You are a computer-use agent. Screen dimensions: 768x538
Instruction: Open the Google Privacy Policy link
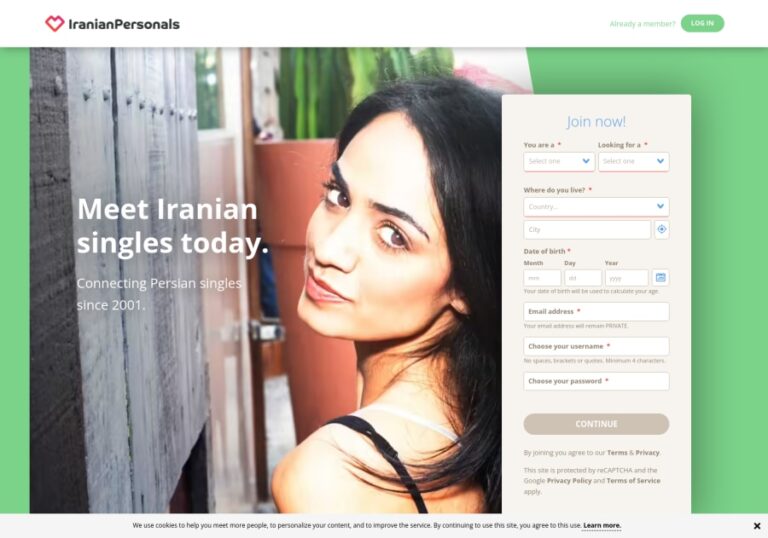[x=569, y=481]
